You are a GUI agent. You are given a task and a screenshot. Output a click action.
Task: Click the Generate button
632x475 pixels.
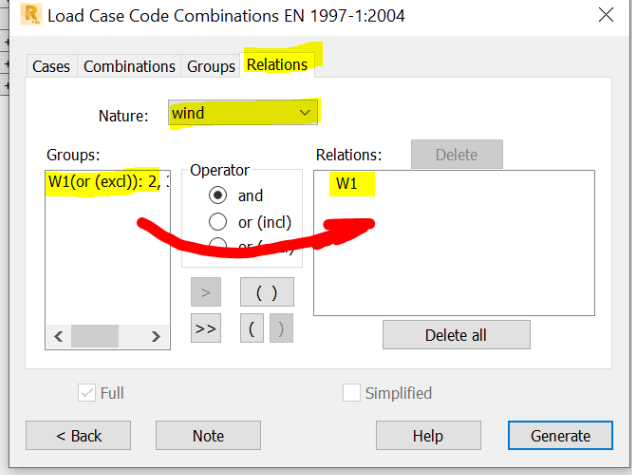tap(560, 435)
